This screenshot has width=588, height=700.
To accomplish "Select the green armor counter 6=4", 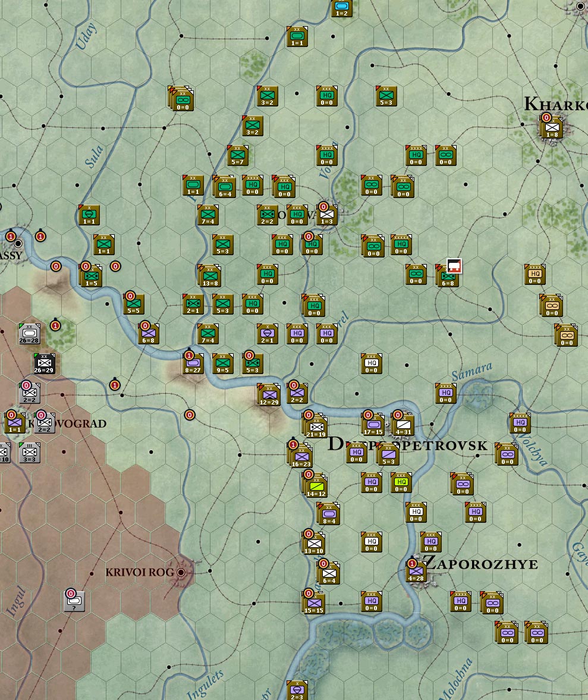I will pyautogui.click(x=224, y=187).
